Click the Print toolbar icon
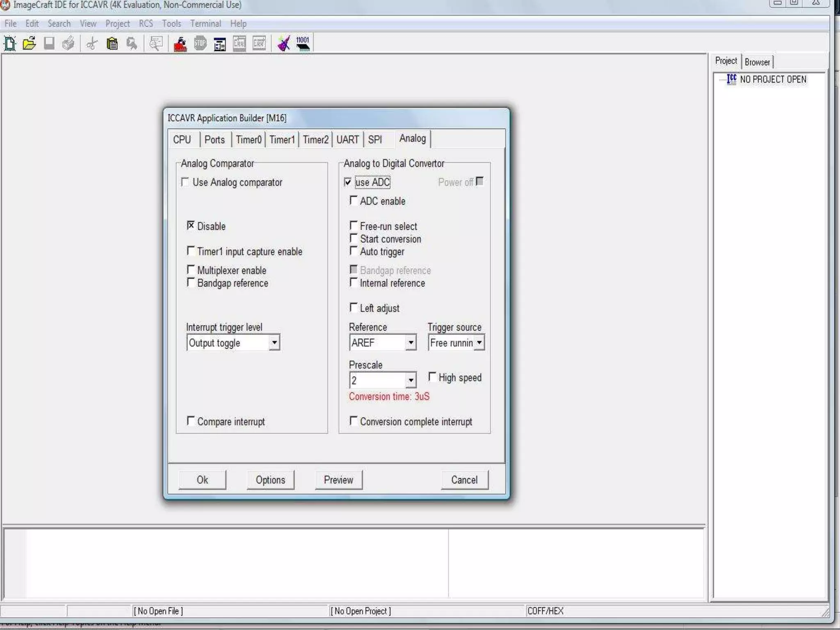Image resolution: width=840 pixels, height=630 pixels. [x=68, y=43]
